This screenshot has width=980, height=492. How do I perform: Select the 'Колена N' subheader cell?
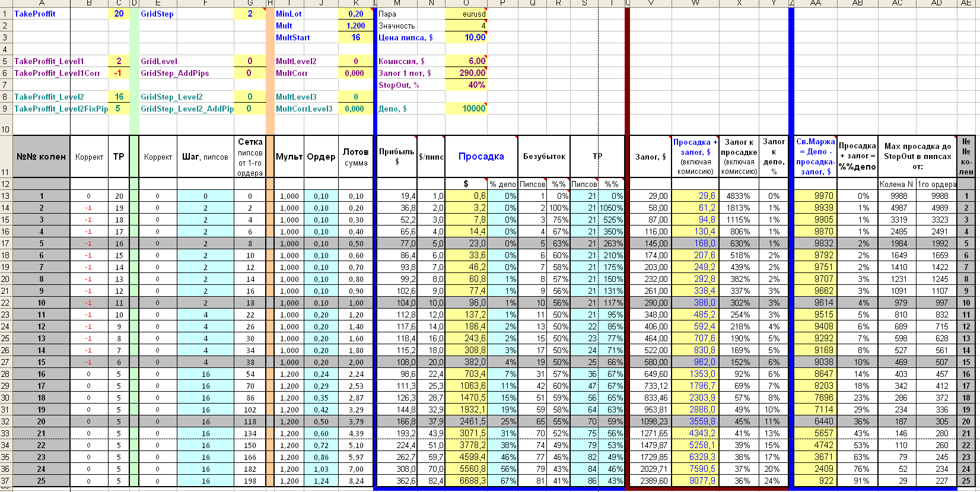click(896, 184)
